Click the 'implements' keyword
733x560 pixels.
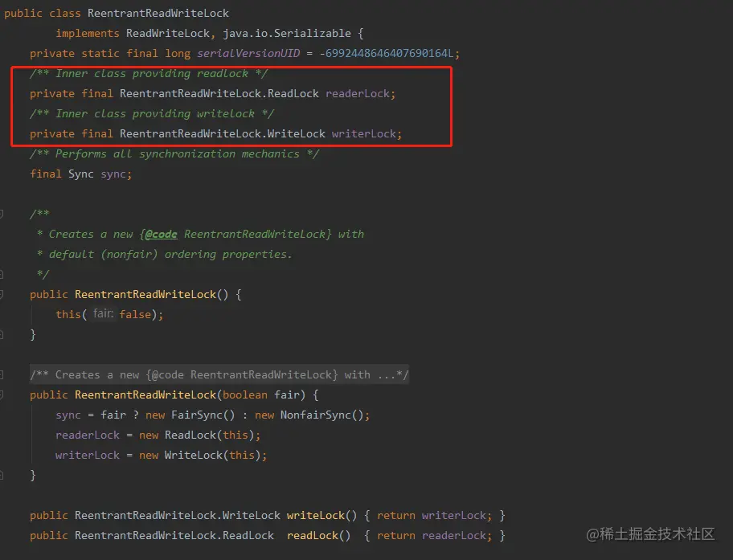click(88, 33)
